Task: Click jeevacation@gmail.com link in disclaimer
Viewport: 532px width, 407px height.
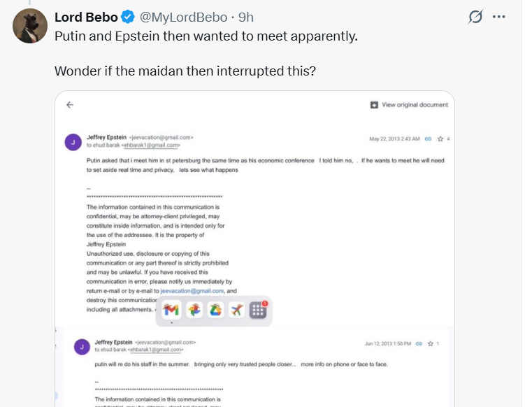Action: [x=192, y=291]
